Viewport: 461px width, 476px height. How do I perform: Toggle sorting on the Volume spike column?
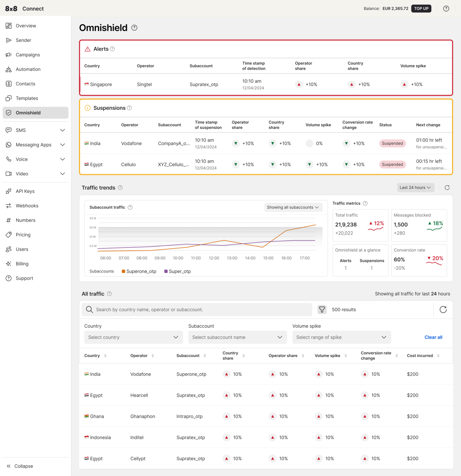[346, 356]
